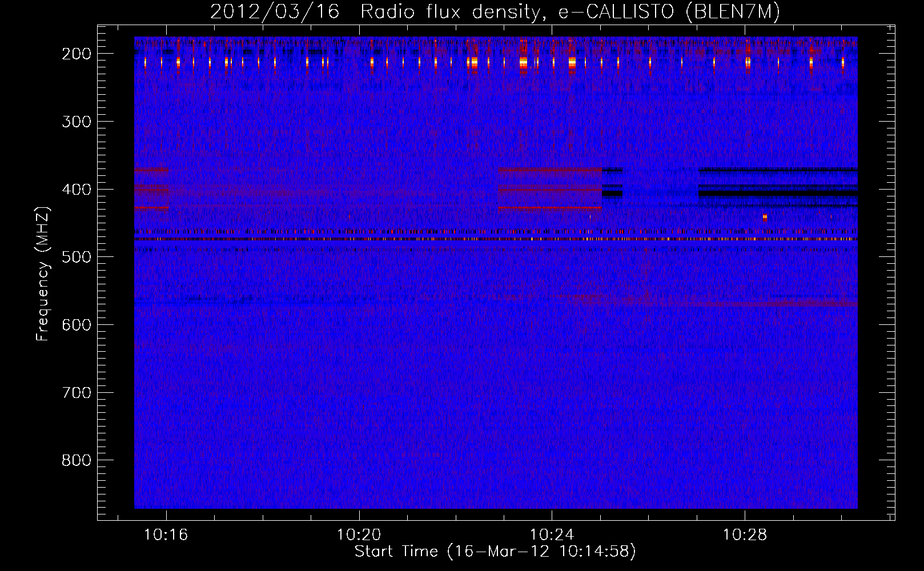
Task: Click the 'Frequency (MHZ)' axis label
Action: 43,274
